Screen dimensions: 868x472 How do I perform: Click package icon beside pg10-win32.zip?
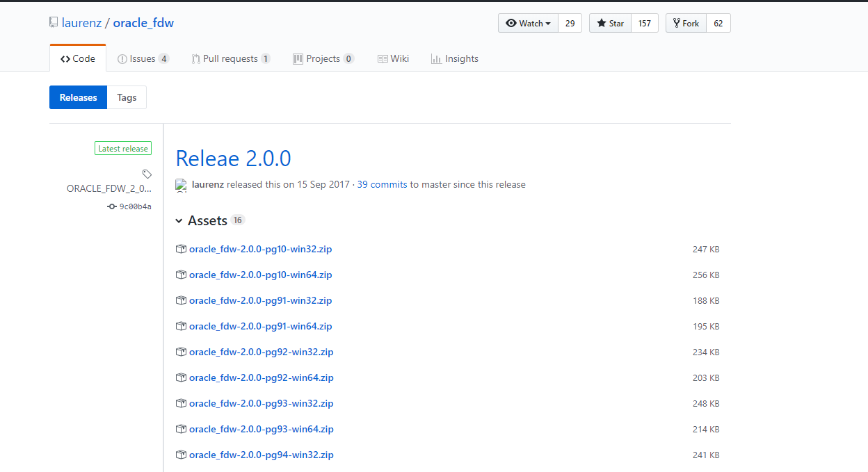click(x=181, y=249)
